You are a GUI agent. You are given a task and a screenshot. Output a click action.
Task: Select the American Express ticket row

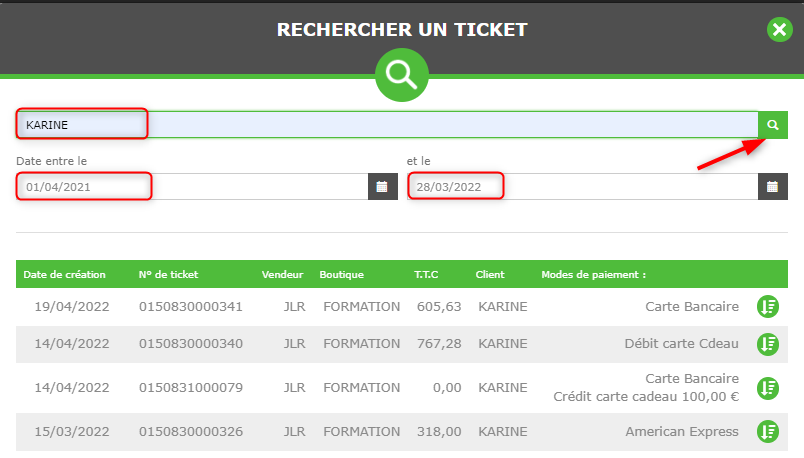point(402,432)
